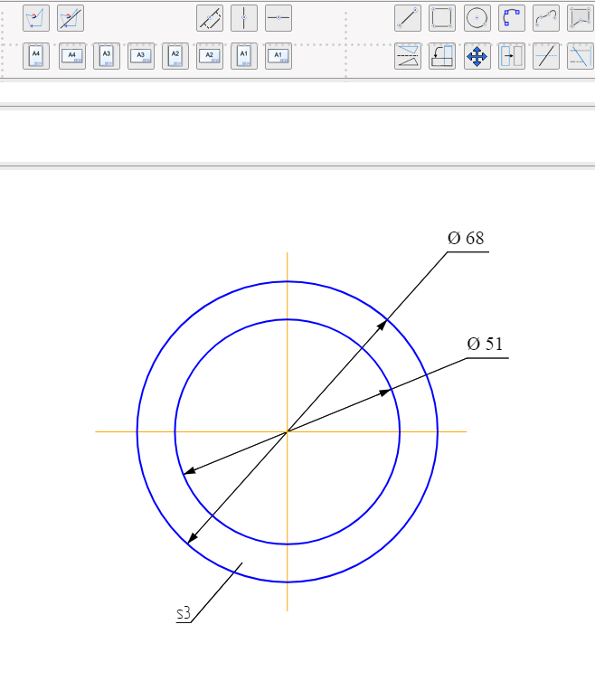Select the aligned dimension tool with dashed rectangle

pos(210,18)
